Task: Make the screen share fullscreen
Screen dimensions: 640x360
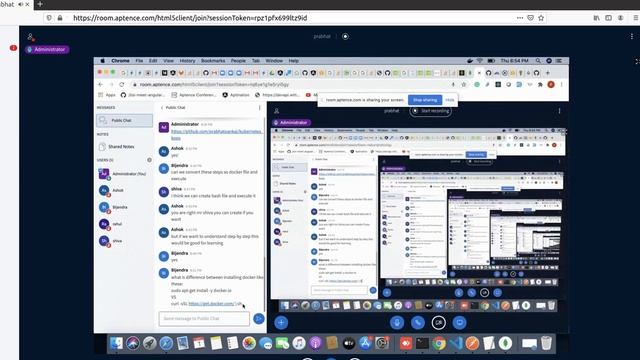Action: tap(637, 61)
